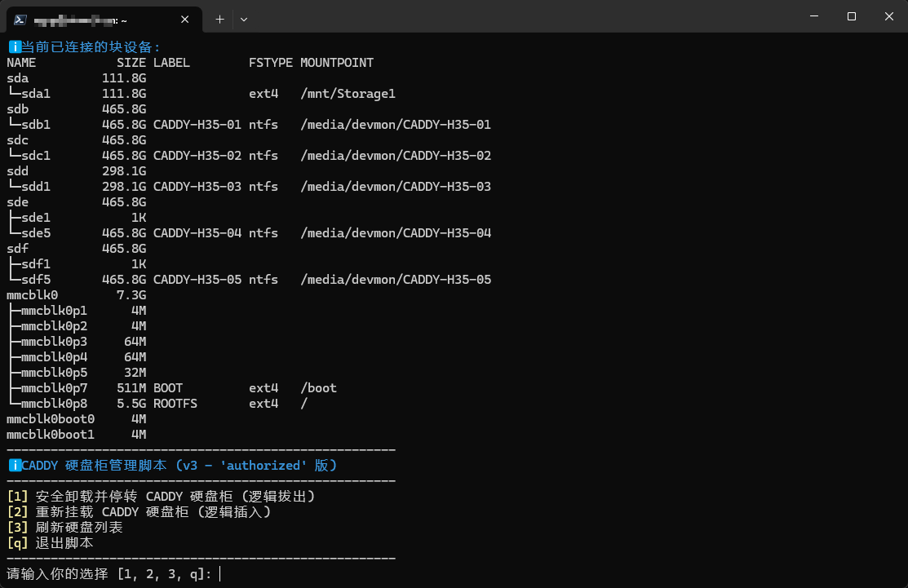
Task: Click menu option [3] 刷新硬盘列表
Action: pyautogui.click(x=65, y=528)
